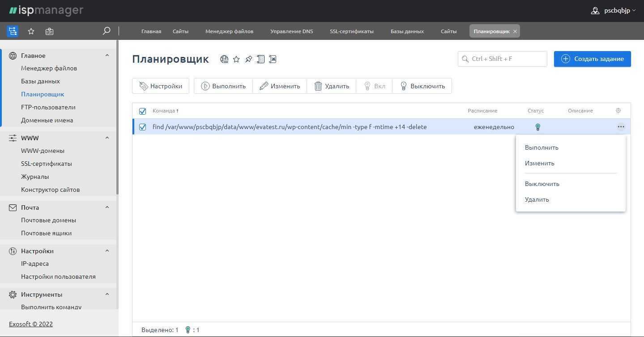Click the tree menu icon at top-left
Viewport: 644px width, 337px height.
point(13,31)
